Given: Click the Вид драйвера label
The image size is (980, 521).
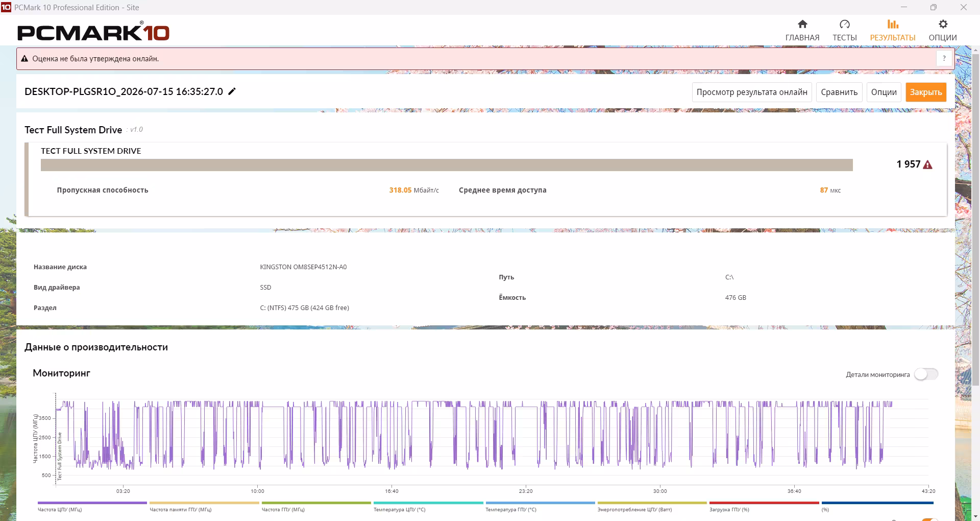Looking at the screenshot, I should click(57, 288).
